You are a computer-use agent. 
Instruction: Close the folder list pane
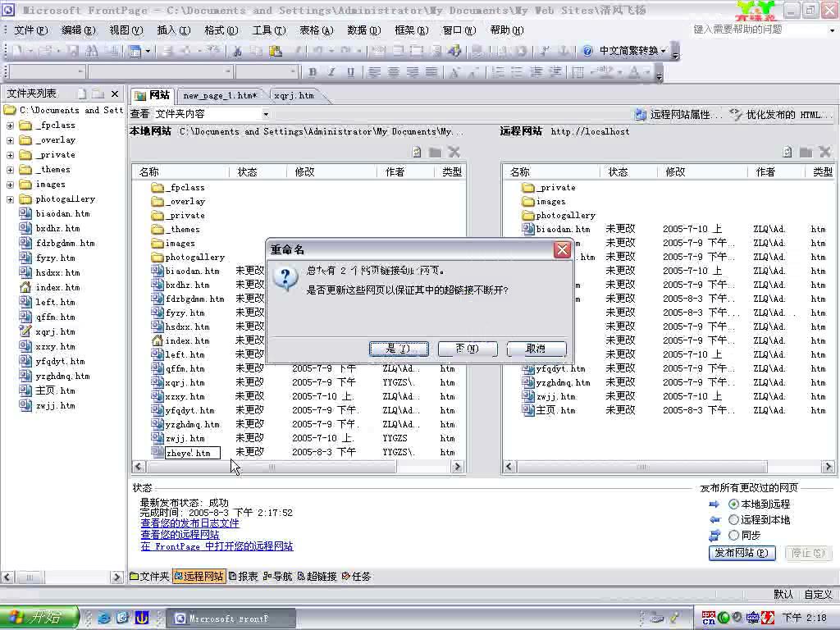115,94
